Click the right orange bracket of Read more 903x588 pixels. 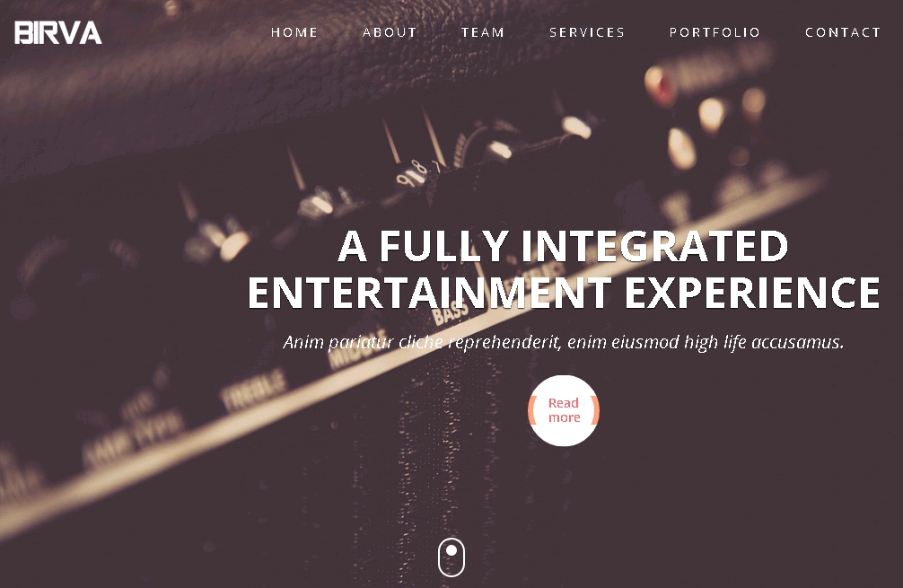point(595,410)
